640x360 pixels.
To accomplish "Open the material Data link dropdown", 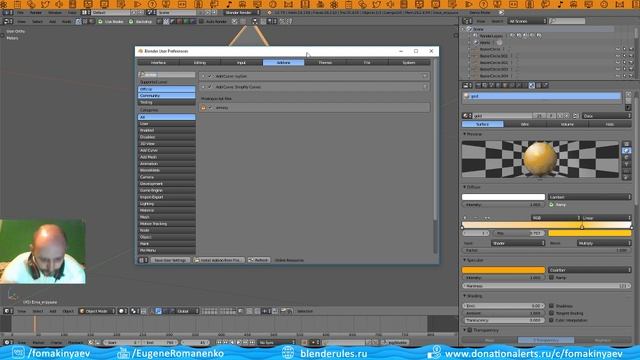I will click(607, 116).
